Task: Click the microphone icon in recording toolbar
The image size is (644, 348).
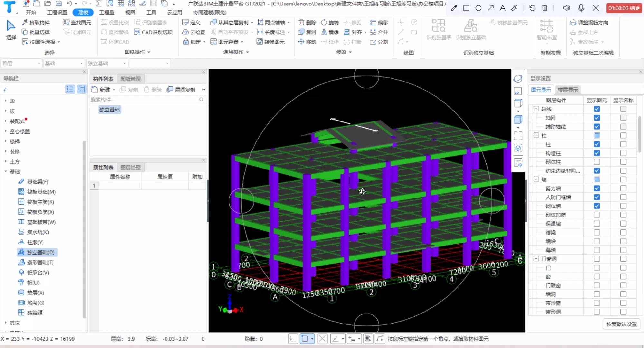Action: pos(581,8)
